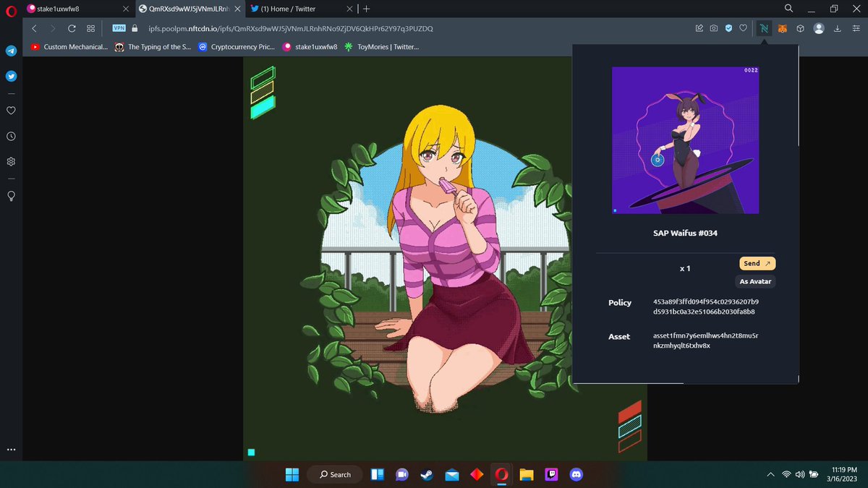Screen dimensions: 868x488
Task: Open Steam from the taskbar
Action: point(427,474)
